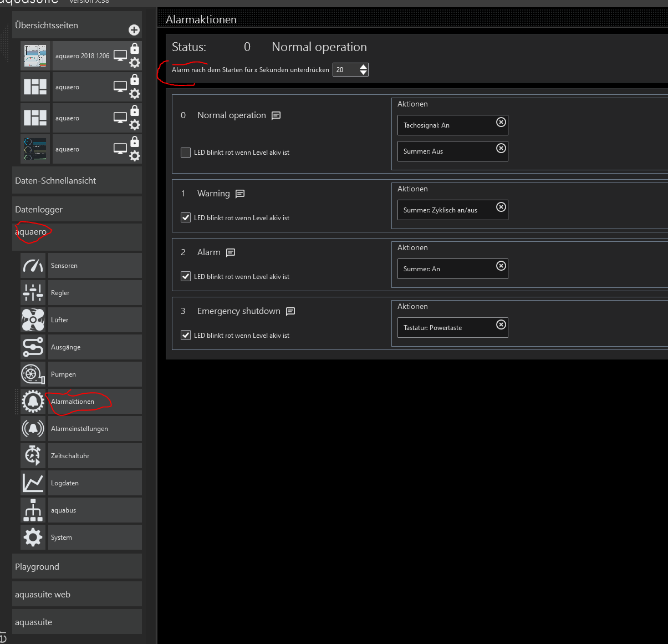This screenshot has width=668, height=644.
Task: Uncheck LED blink for Warning level
Action: point(186,218)
